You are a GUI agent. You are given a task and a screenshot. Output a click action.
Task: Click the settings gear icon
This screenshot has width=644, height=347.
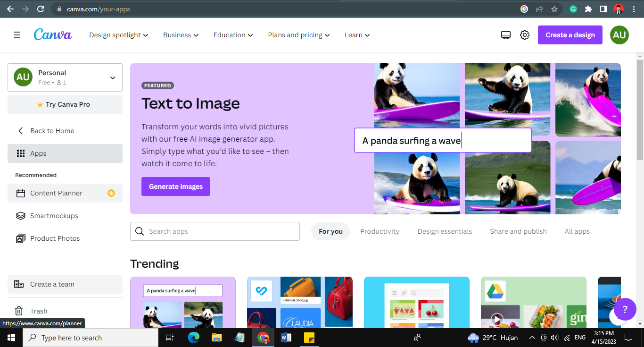click(524, 34)
